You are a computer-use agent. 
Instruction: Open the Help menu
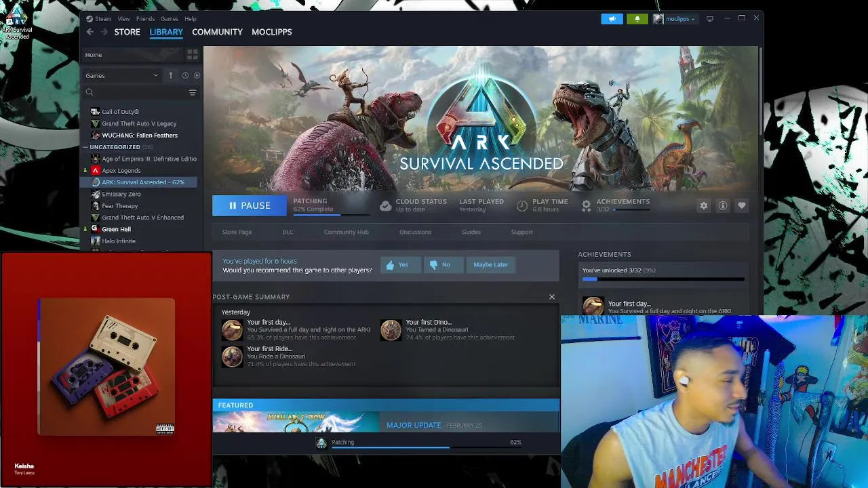pos(191,19)
